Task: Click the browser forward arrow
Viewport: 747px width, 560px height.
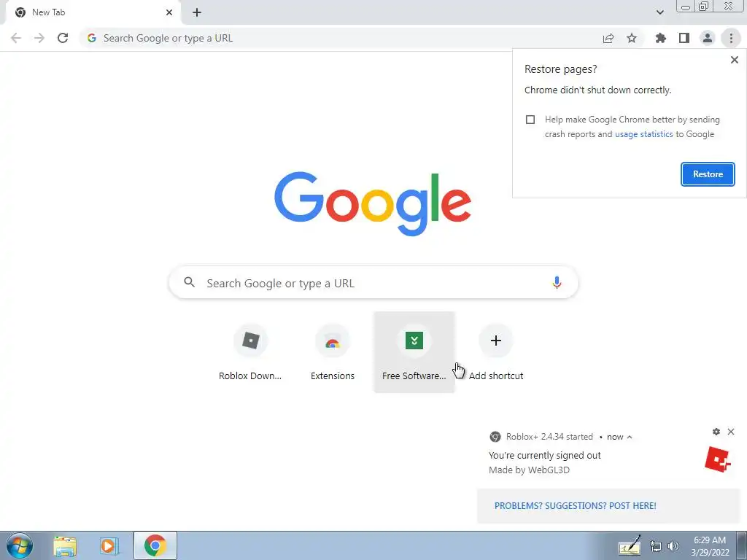Action: tap(39, 38)
